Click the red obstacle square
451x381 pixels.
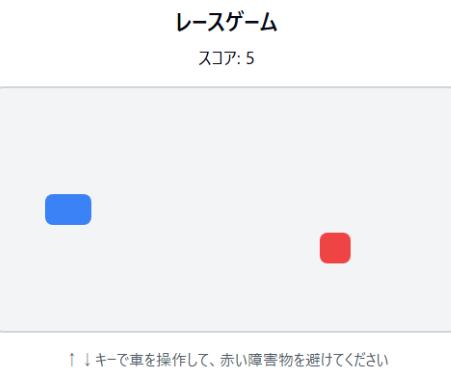tap(335, 248)
